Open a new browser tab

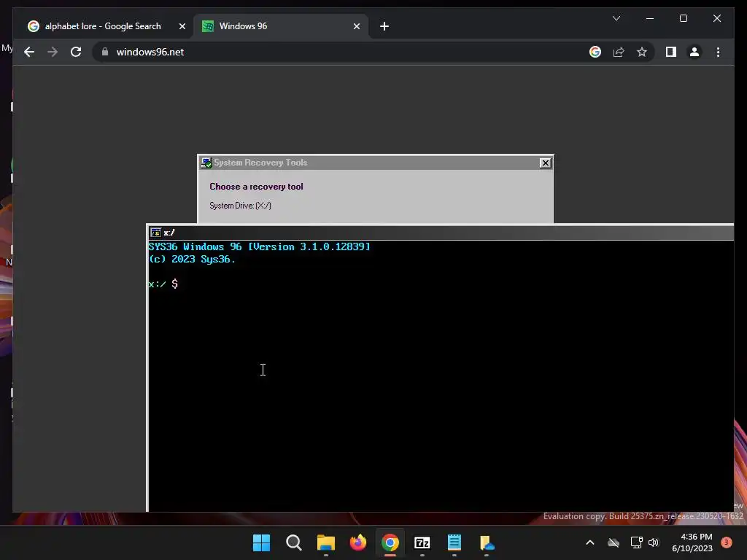point(384,27)
